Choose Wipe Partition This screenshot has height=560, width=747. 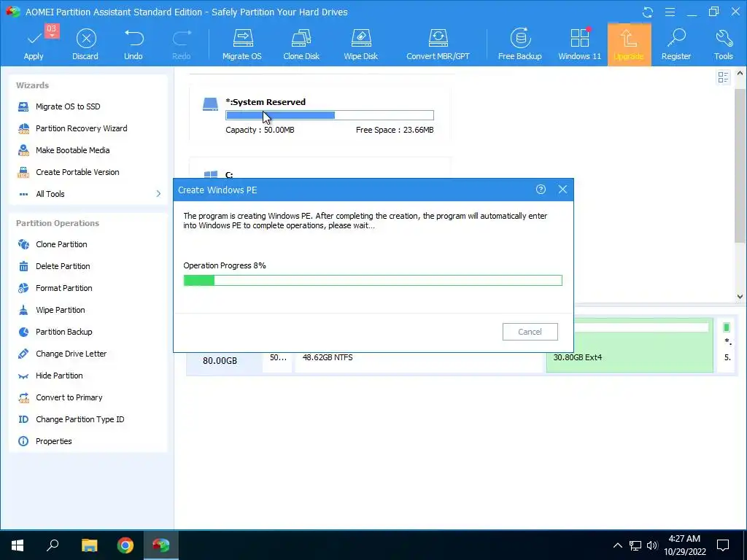[51, 310]
